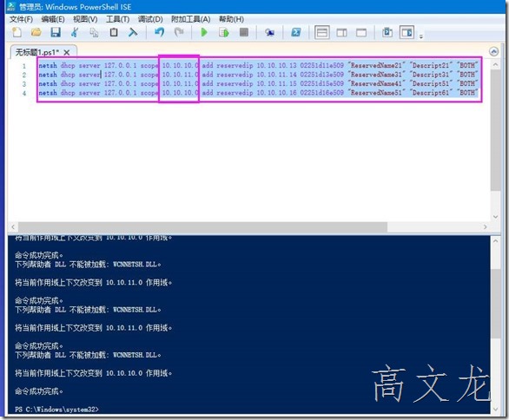Click script line containing ReservedName31

258,75
